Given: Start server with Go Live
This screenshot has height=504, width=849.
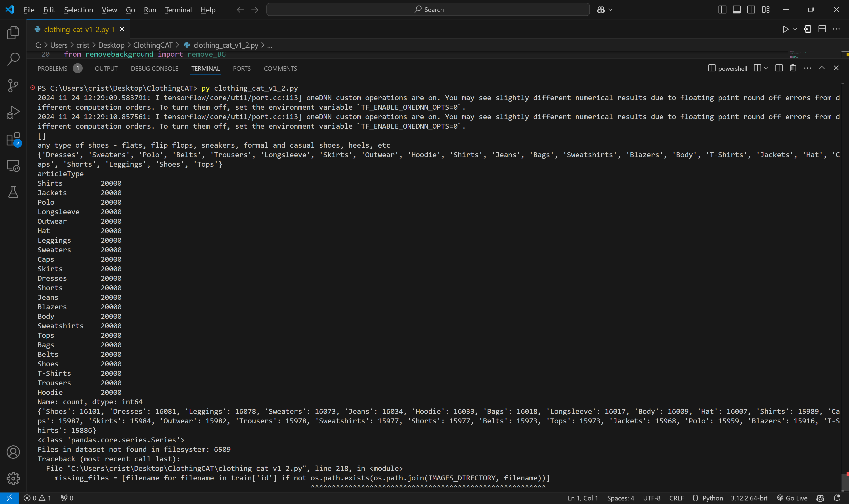Looking at the screenshot, I should pyautogui.click(x=792, y=498).
